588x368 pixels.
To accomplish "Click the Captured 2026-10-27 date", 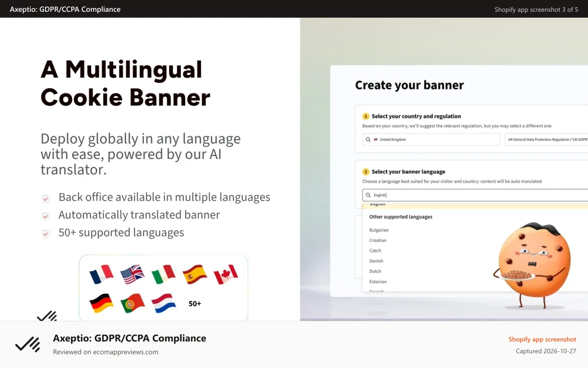I will tap(546, 351).
